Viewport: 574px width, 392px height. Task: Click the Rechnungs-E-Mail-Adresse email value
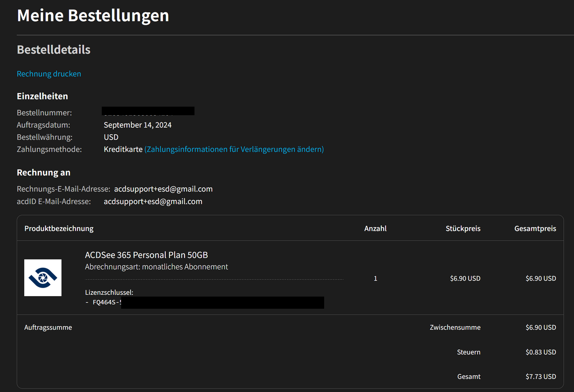click(x=163, y=189)
